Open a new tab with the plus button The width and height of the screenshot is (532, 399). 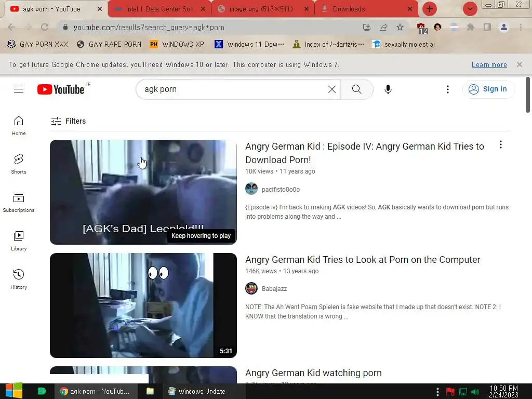(430, 9)
